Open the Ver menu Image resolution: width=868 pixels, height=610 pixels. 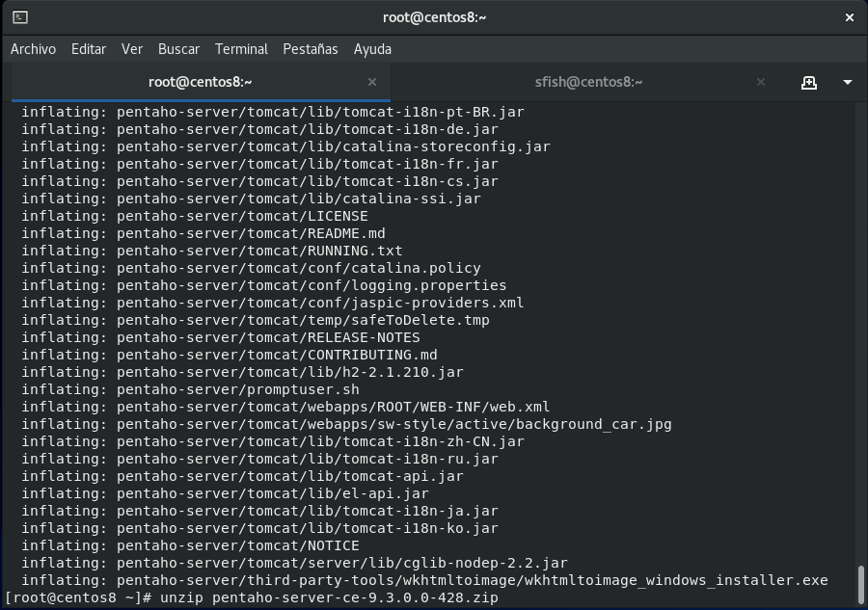coord(132,49)
